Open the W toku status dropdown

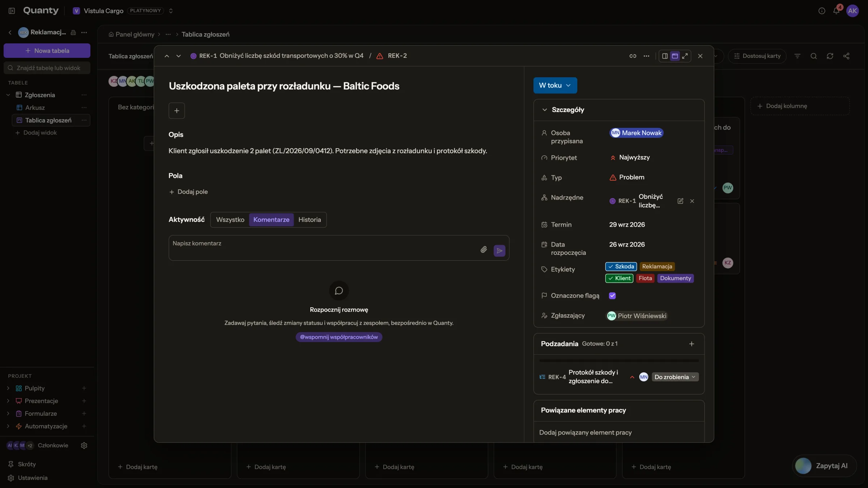coord(555,85)
